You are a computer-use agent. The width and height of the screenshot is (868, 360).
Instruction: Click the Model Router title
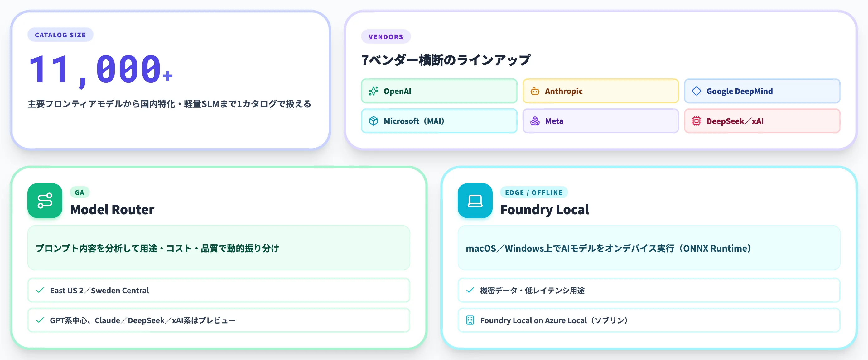pos(112,210)
